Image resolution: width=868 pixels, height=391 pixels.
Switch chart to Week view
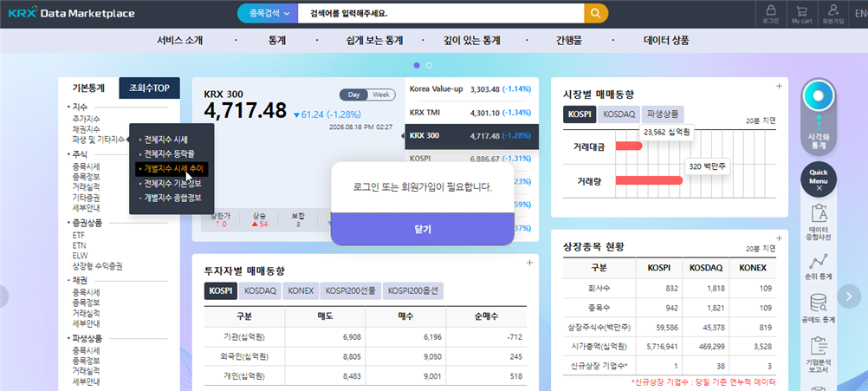point(381,94)
